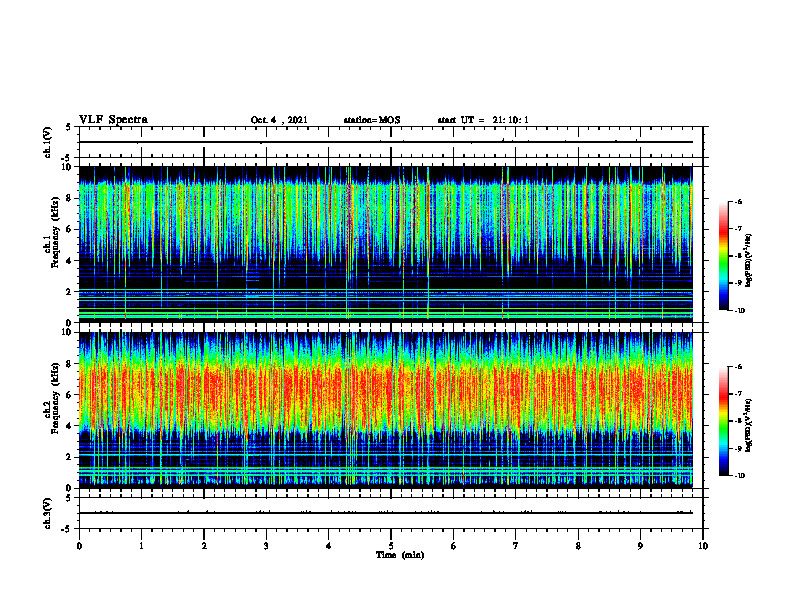The height and width of the screenshot is (612, 792).
Task: Select the date text "Oct. 4 , 2021"
Action: pos(279,120)
